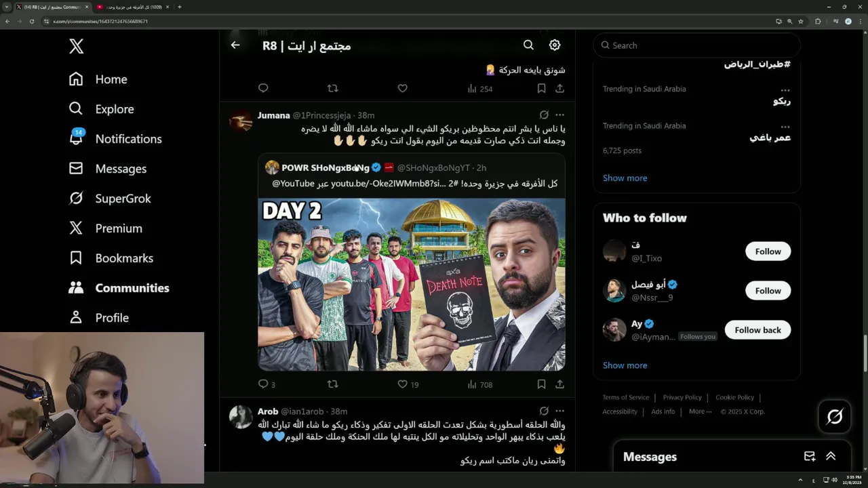Click the Search input field

(696, 45)
